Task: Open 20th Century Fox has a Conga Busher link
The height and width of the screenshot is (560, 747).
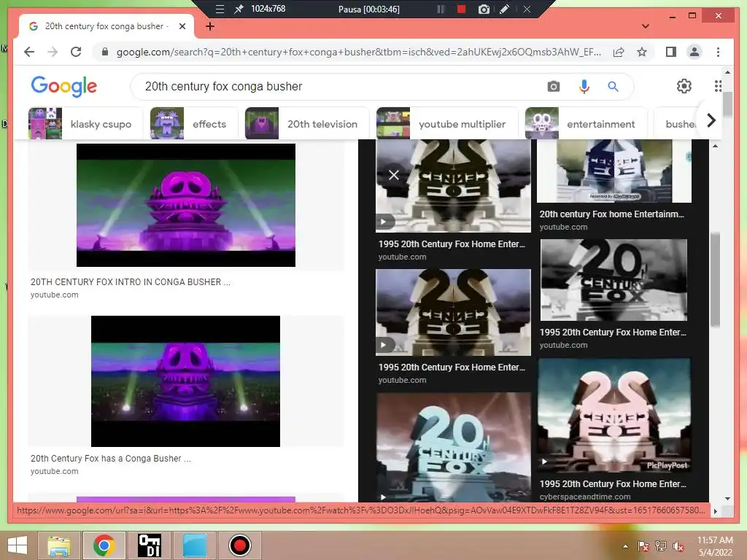Action: pos(111,459)
